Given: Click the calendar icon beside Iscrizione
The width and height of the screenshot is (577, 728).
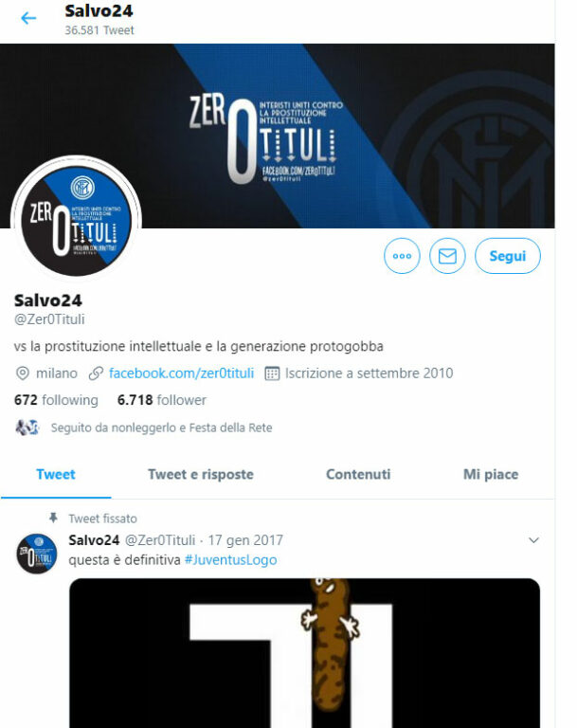Looking at the screenshot, I should click(272, 373).
